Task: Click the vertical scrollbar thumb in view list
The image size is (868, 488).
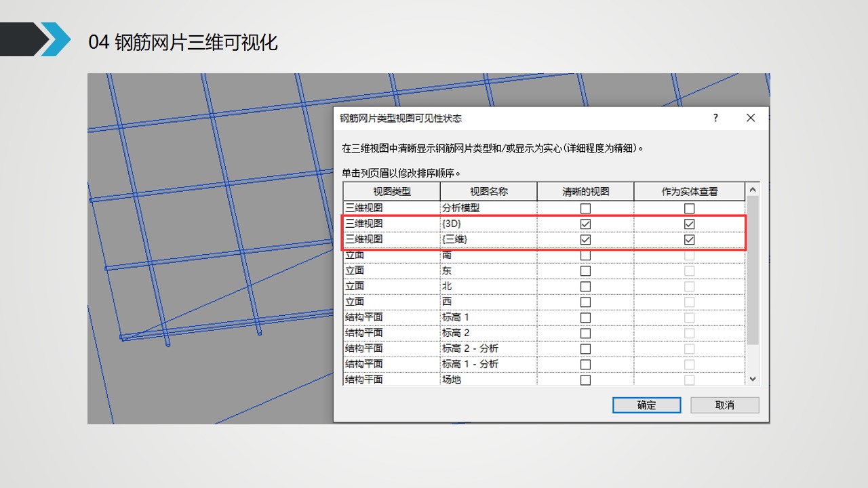Action: pos(752,270)
